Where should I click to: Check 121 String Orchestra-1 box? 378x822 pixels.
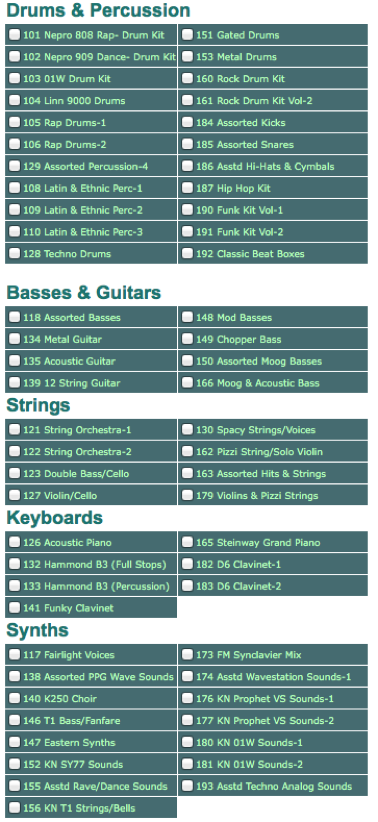[15, 430]
